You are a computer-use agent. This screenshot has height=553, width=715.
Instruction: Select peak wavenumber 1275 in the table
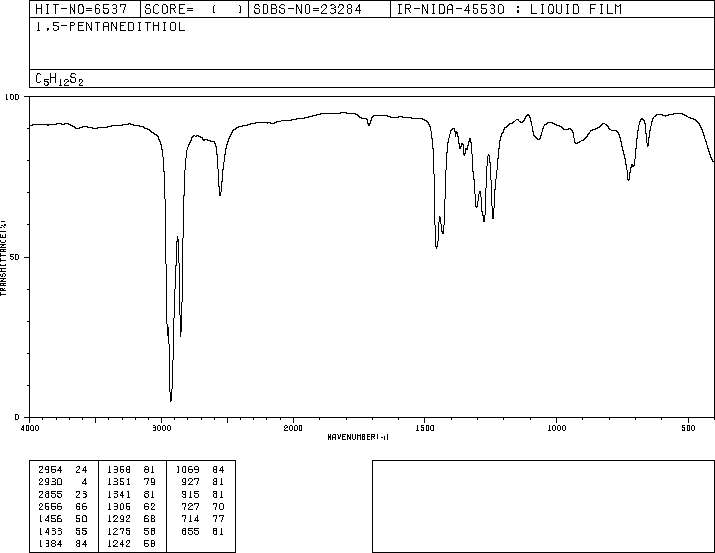click(x=119, y=532)
